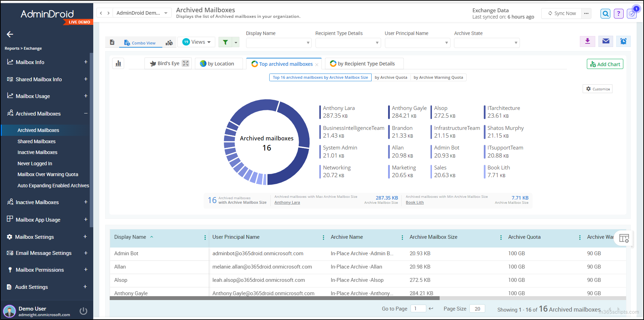
Task: Export the report via download icon
Action: 588,41
